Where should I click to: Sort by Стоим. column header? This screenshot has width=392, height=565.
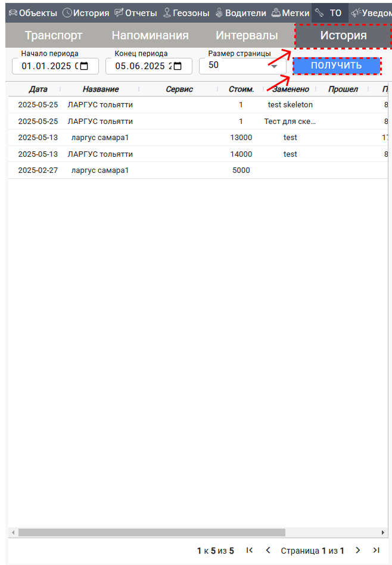(241, 89)
